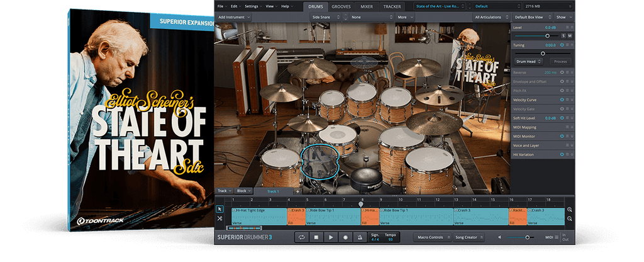Enable Velocity Gate power button
The image size is (644, 262).
(x=562, y=108)
